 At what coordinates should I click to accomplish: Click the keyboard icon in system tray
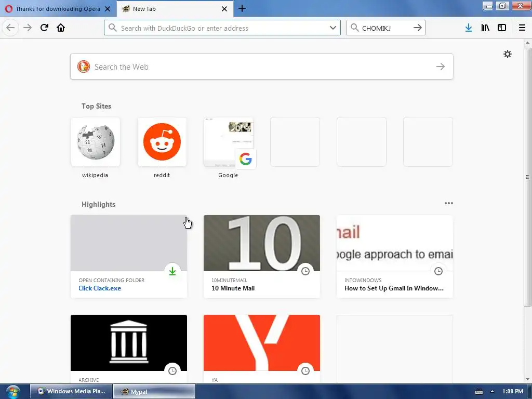478,392
